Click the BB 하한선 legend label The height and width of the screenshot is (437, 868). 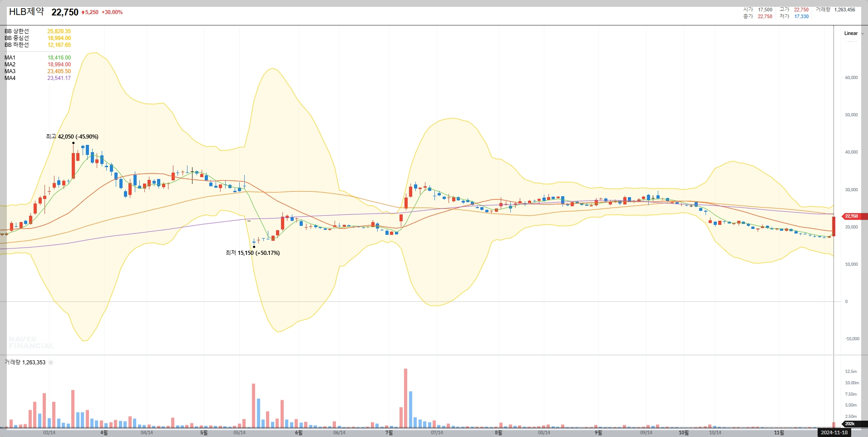pos(17,45)
